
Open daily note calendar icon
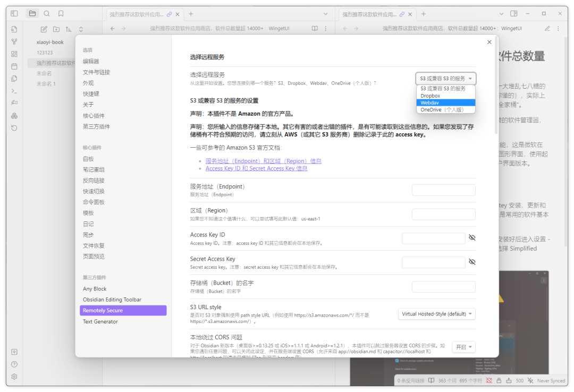click(x=14, y=66)
